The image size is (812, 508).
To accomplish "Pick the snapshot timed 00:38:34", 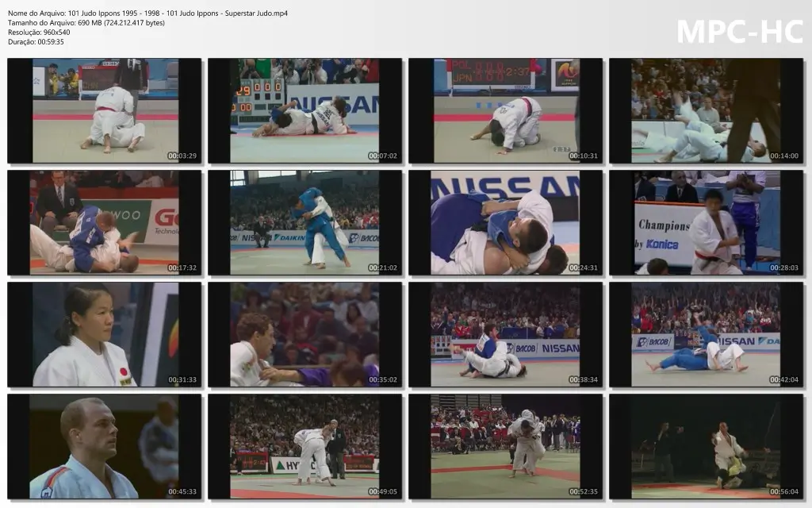I will (x=505, y=335).
